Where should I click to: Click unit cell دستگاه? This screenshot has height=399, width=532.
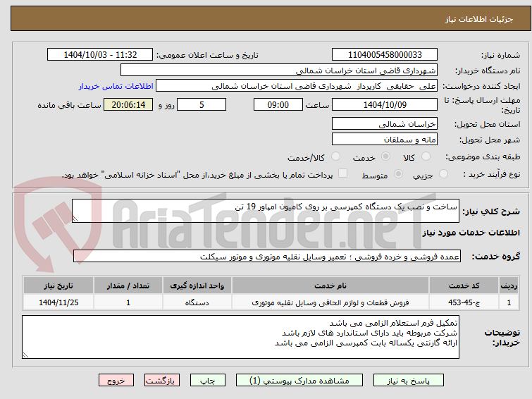pyautogui.click(x=197, y=302)
